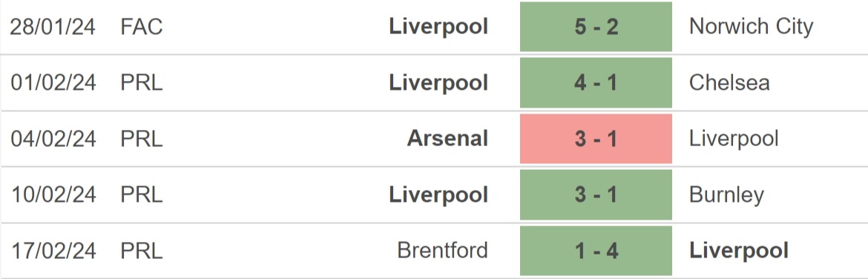Select the date 10/02/24
Screen dimensions: 868x279
(53, 195)
